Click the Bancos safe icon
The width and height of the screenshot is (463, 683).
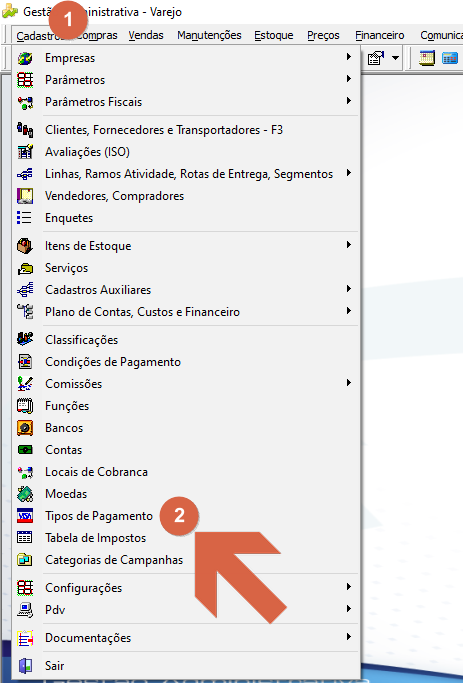pyautogui.click(x=25, y=428)
